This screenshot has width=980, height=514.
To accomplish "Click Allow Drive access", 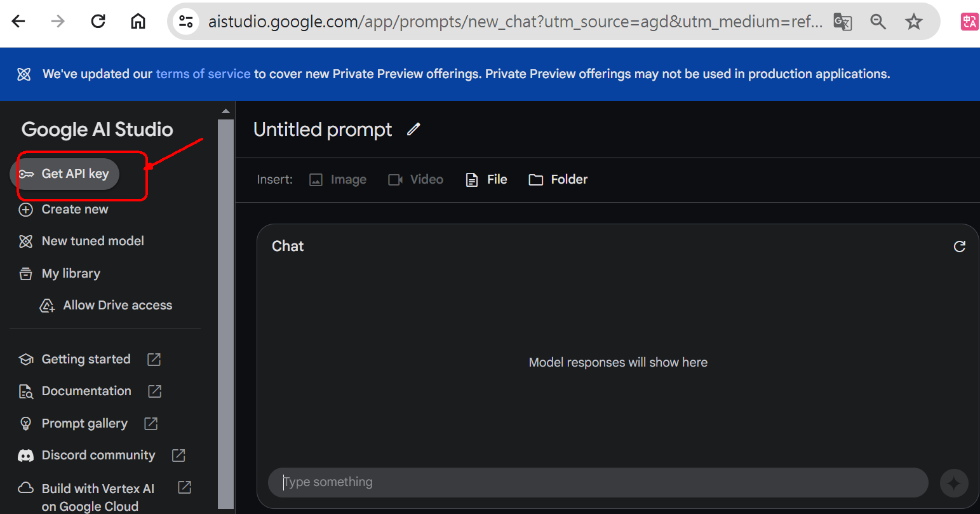I will 106,306.
